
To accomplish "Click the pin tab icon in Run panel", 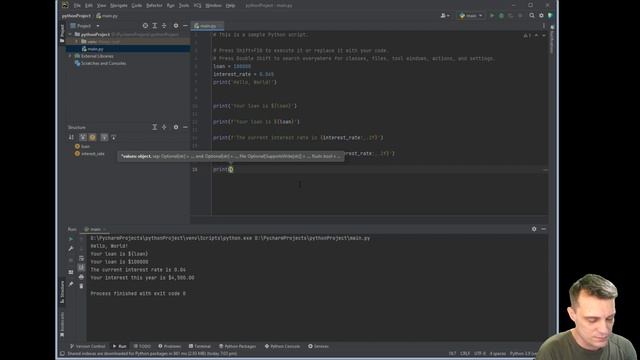I will [x=71, y=284].
